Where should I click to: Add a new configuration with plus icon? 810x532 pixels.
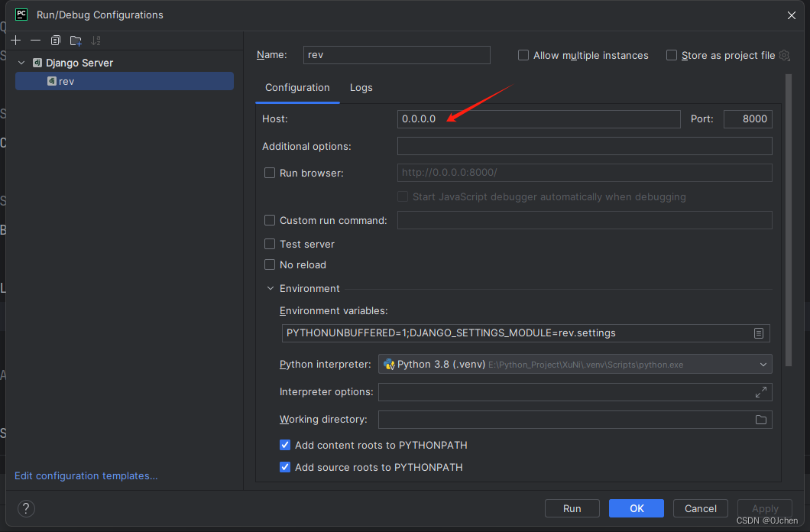[16, 41]
